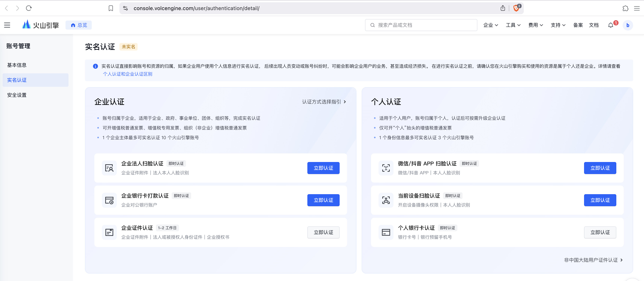Expand the 工具 dropdown menu
644x281 pixels.
(513, 25)
